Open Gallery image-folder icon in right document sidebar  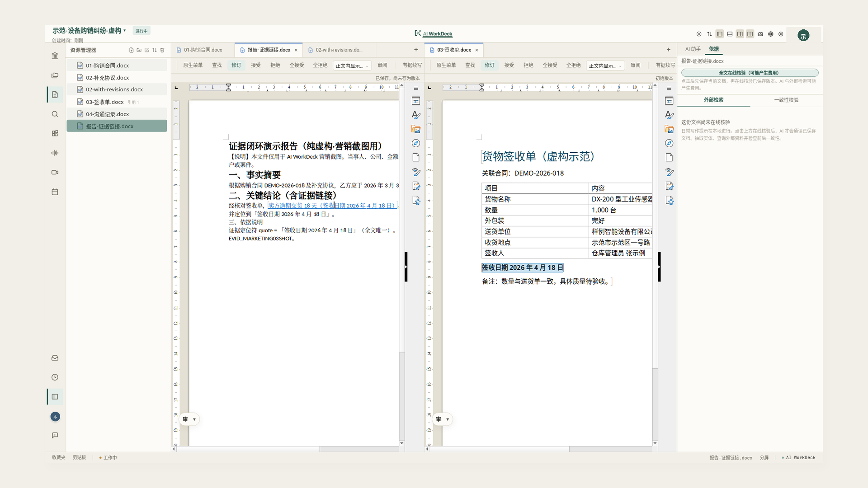pyautogui.click(x=669, y=129)
